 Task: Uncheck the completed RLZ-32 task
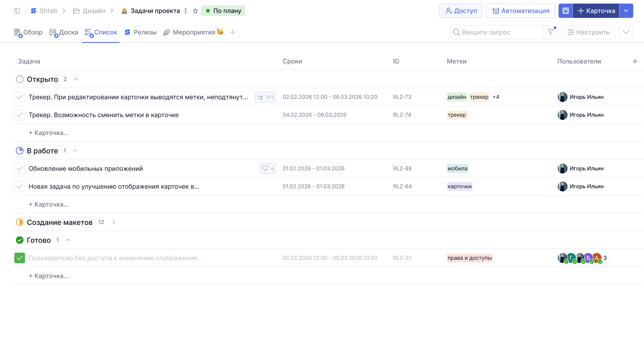click(x=19, y=258)
